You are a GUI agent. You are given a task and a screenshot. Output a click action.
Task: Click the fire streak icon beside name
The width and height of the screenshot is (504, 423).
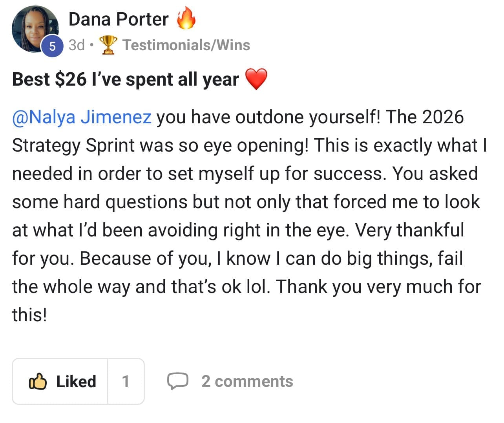pos(186,19)
